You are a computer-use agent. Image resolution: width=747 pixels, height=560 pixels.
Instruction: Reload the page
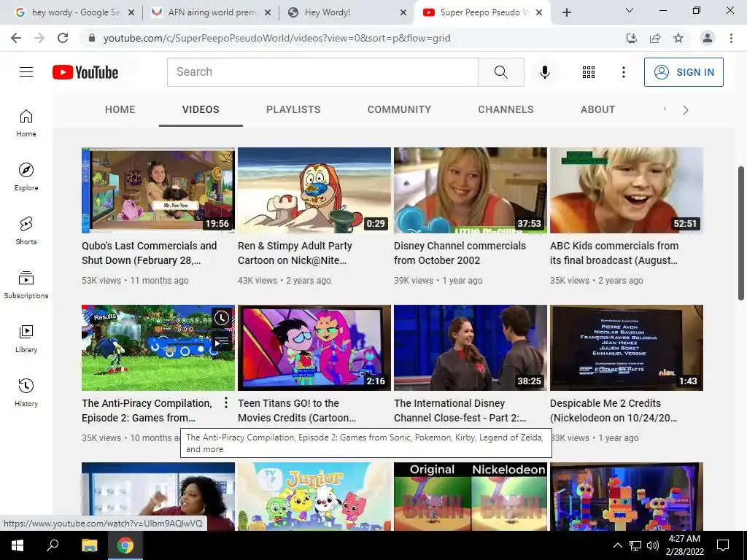[x=63, y=38]
